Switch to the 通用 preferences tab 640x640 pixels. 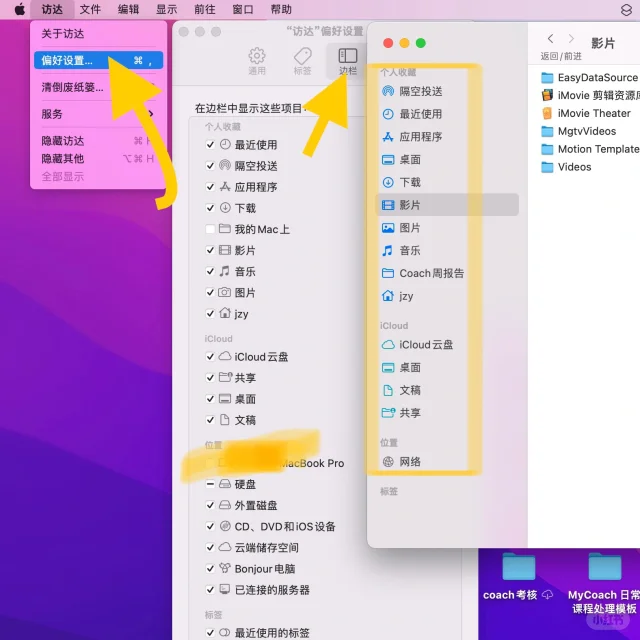257,61
